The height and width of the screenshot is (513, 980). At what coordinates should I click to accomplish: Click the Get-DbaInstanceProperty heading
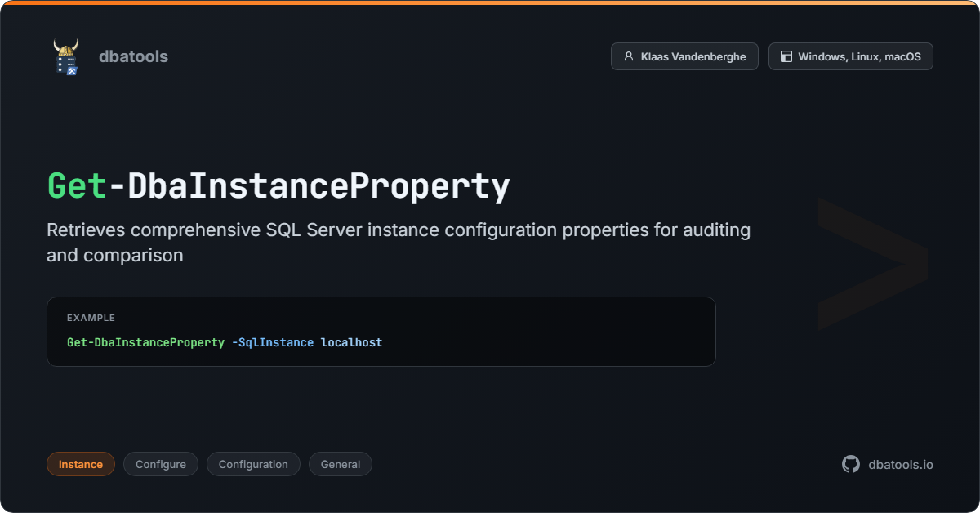pyautogui.click(x=278, y=186)
